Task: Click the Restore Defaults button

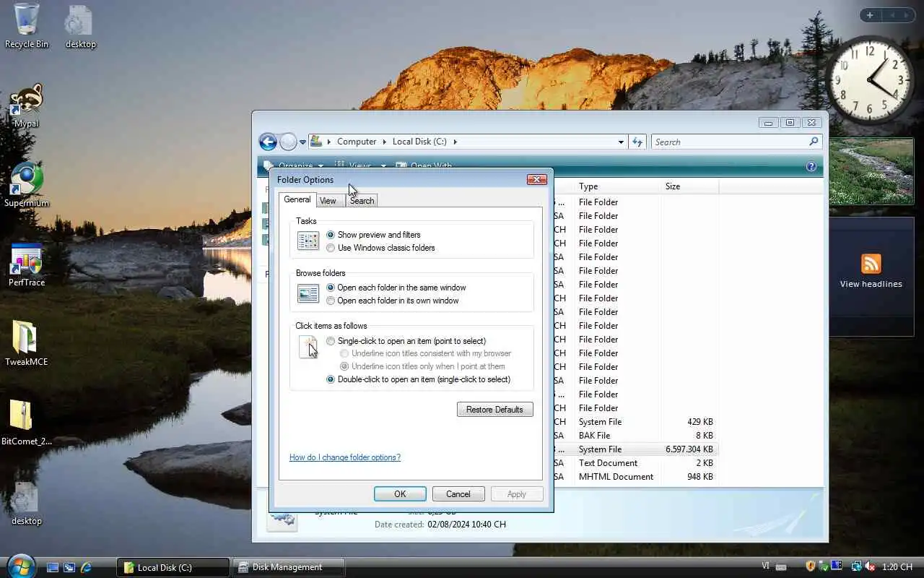Action: point(494,410)
